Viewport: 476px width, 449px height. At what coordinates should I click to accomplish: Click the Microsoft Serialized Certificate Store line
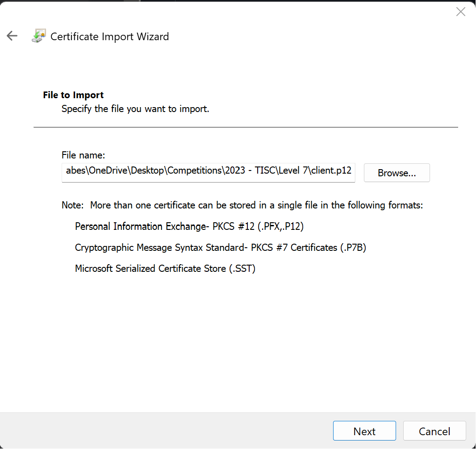point(165,269)
